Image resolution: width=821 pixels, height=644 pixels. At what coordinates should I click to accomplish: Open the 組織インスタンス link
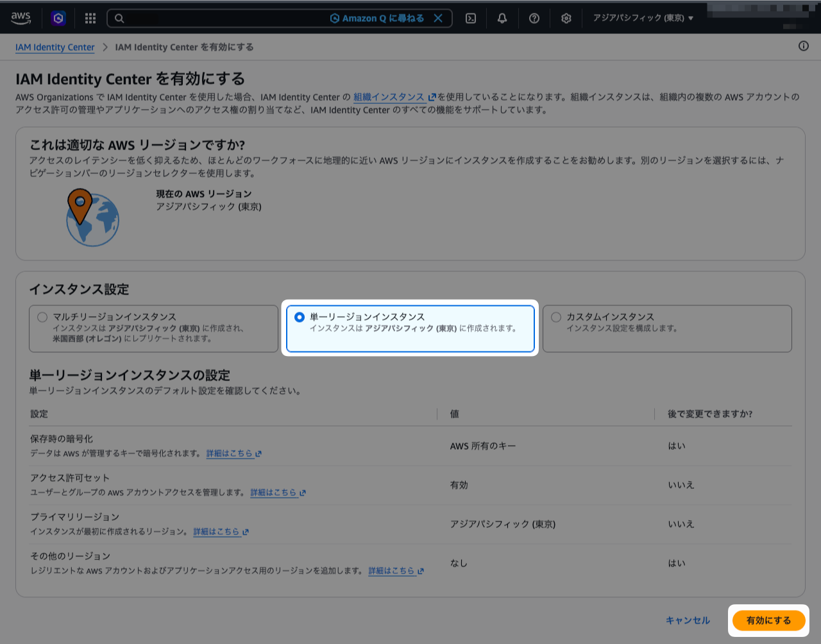(x=394, y=97)
